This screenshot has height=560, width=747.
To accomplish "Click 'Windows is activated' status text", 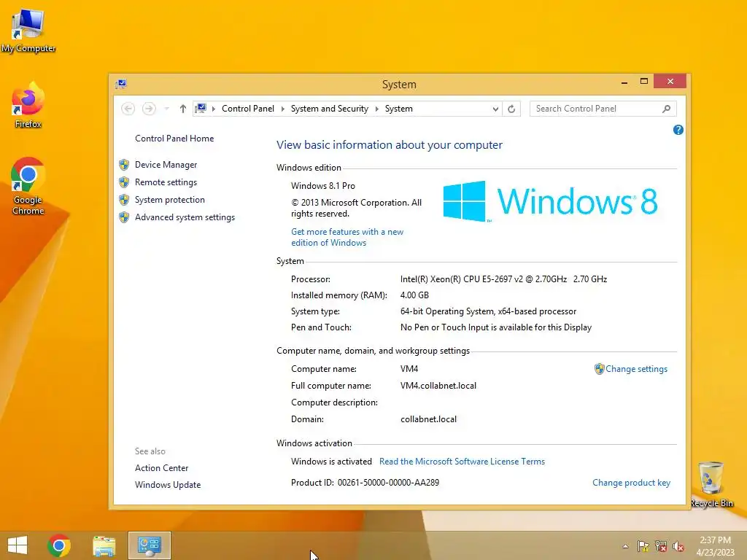I will point(331,462).
